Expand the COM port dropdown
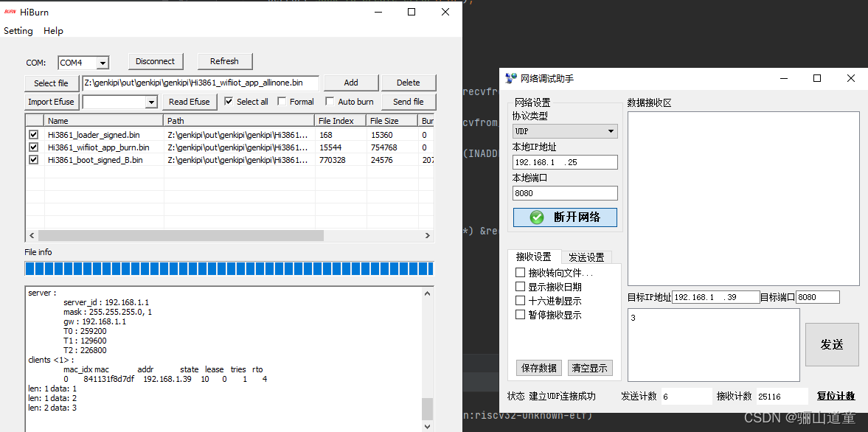Image resolution: width=868 pixels, height=432 pixels. (x=103, y=63)
